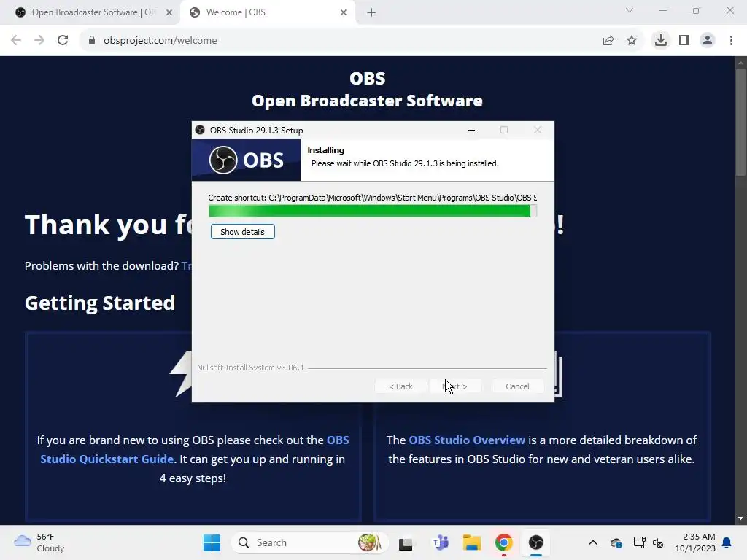Click the muted volume tray icon
The image size is (747, 560).
coord(658,542)
